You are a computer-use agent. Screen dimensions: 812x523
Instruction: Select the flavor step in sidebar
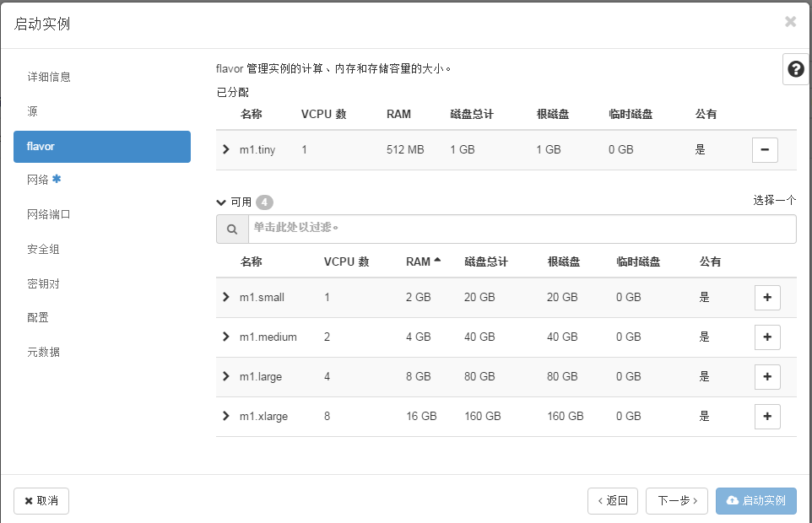click(x=102, y=147)
